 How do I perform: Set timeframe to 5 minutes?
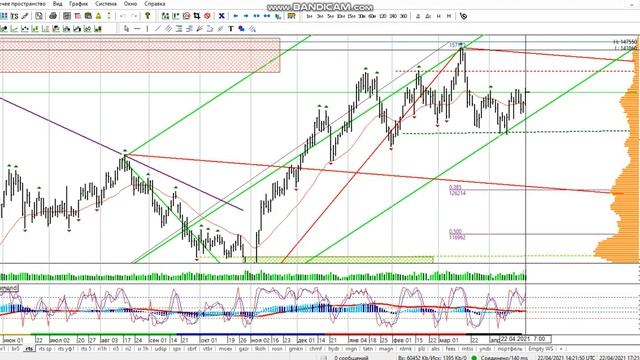pos(330,16)
